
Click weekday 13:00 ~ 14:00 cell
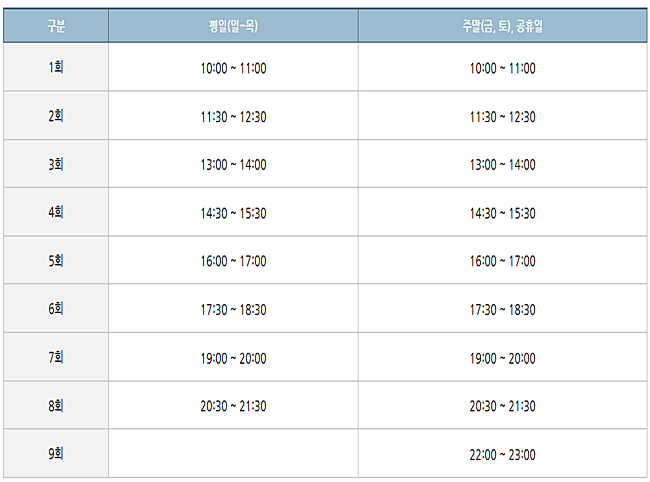tap(233, 165)
